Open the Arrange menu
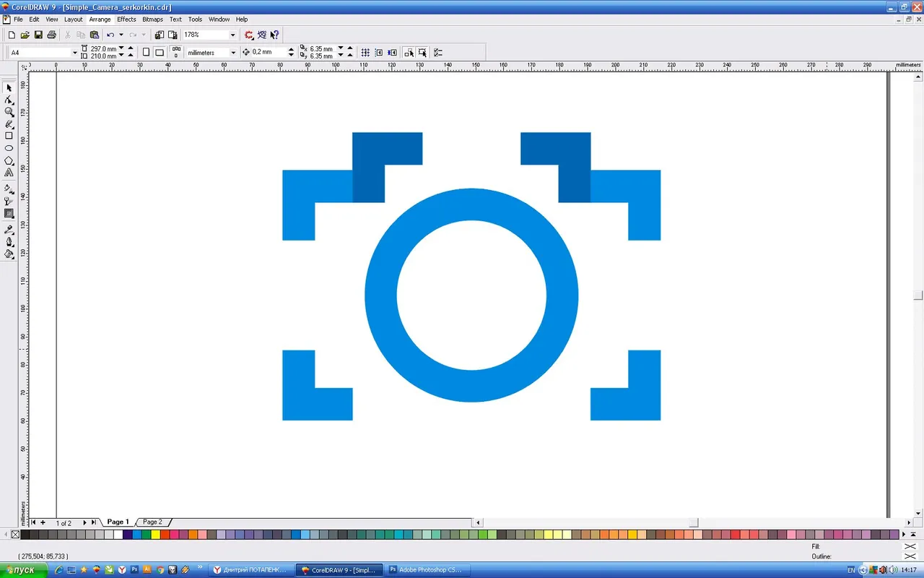The width and height of the screenshot is (924, 578). (x=100, y=20)
